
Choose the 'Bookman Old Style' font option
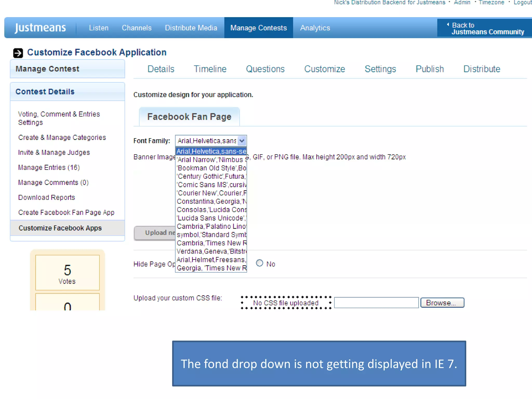tap(211, 168)
